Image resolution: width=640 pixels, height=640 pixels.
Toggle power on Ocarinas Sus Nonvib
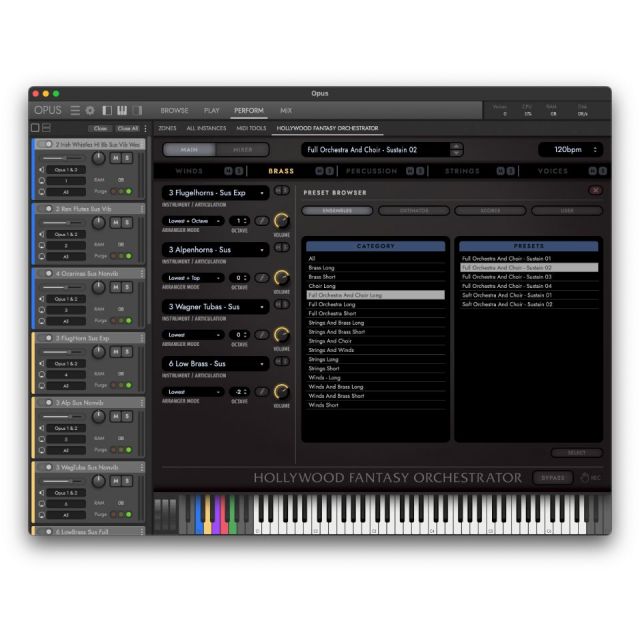click(x=49, y=273)
